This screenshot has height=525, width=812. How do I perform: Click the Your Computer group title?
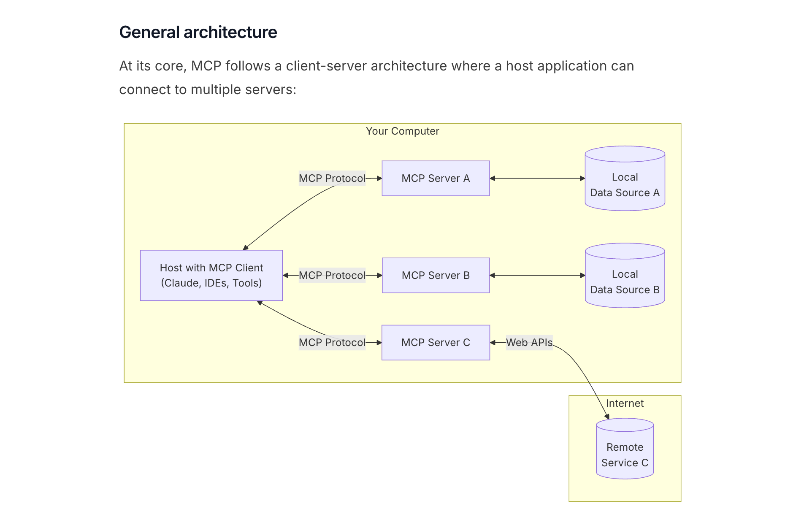pos(402,131)
